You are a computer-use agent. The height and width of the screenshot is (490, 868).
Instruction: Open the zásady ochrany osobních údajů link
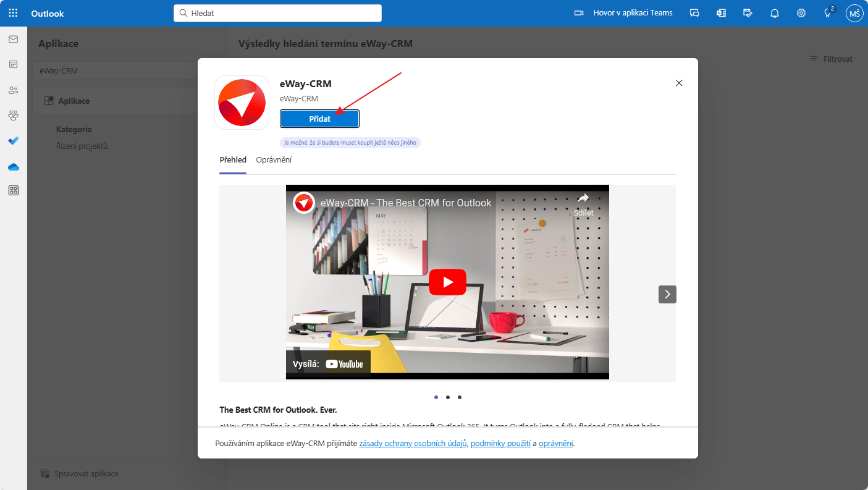(413, 443)
